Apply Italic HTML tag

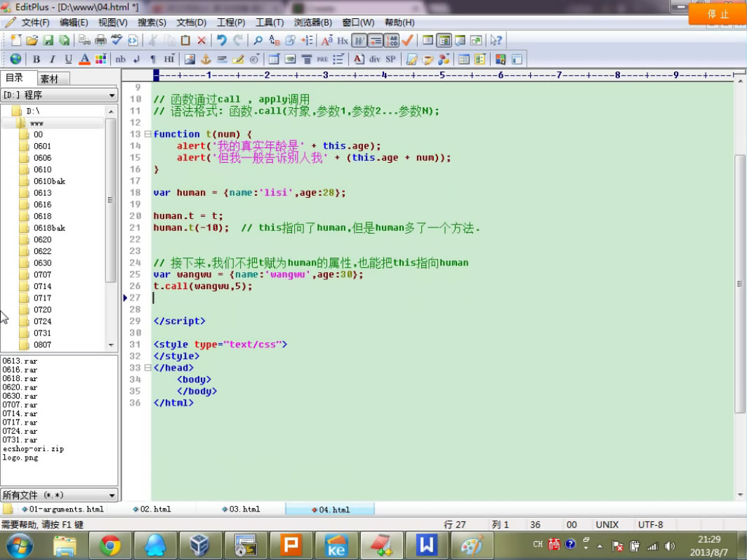(x=53, y=59)
